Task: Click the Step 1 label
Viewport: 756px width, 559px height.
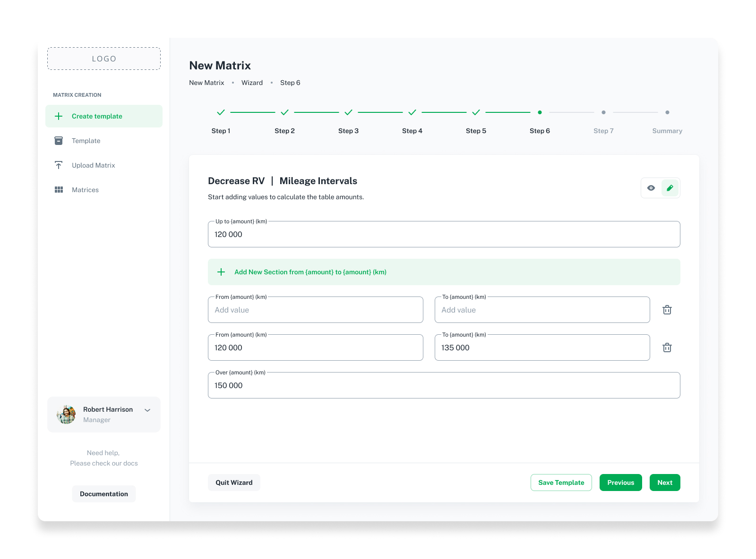Action: 221,131
